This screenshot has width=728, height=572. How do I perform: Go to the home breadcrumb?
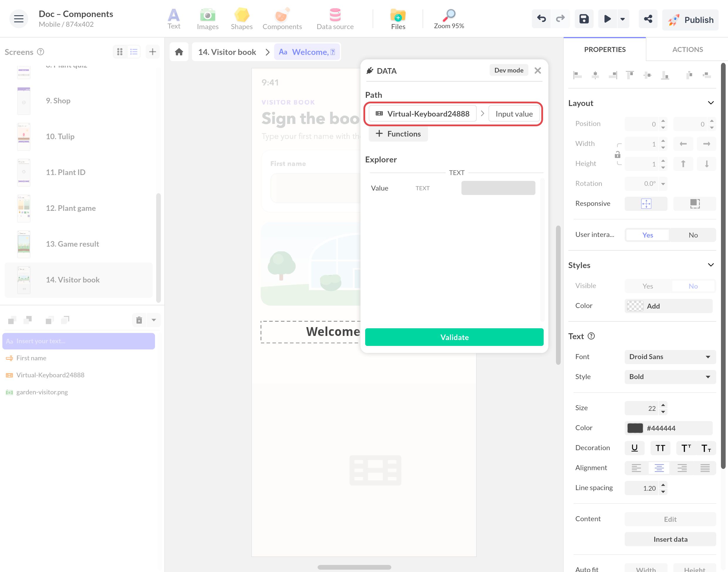point(179,52)
